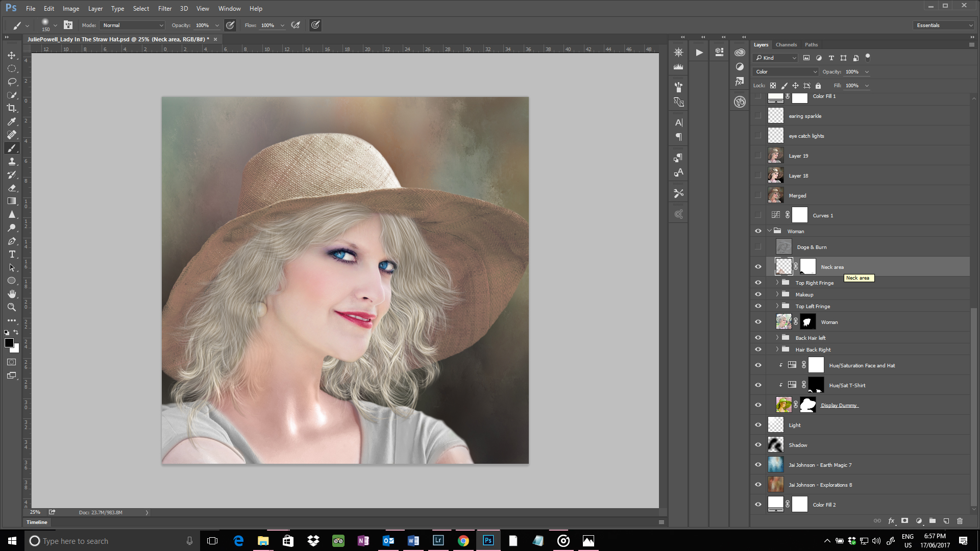This screenshot has height=551, width=980.
Task: Open the Essentials workspace dropdown
Action: point(944,25)
